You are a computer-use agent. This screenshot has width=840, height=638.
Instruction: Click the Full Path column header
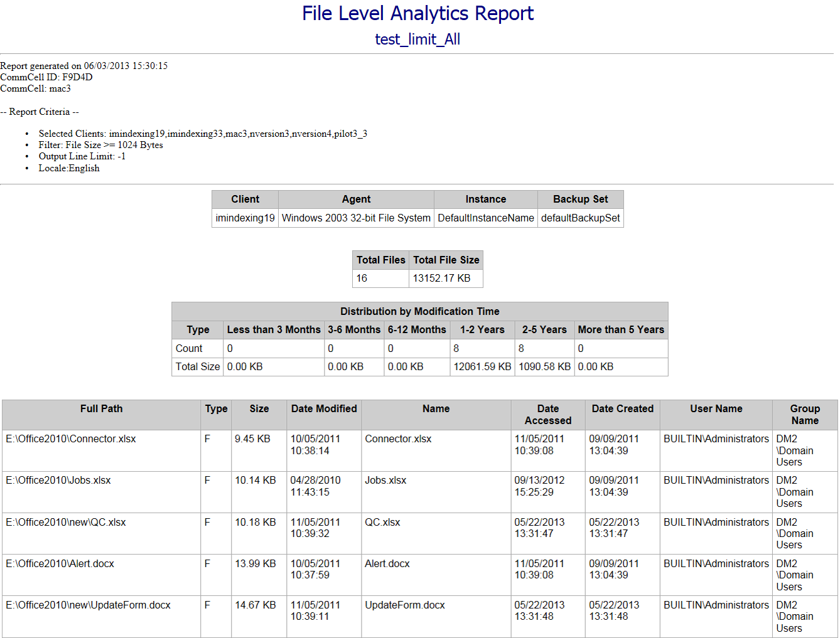pyautogui.click(x=101, y=409)
